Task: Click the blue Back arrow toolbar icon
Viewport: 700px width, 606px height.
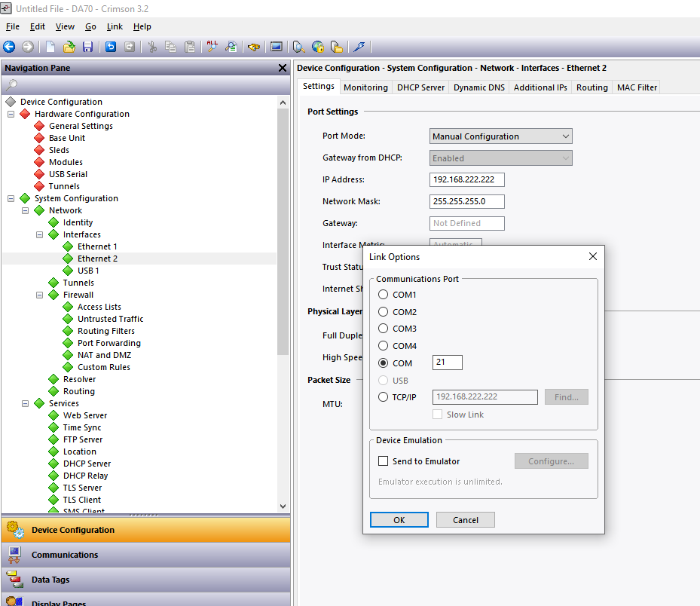Action: pos(9,47)
